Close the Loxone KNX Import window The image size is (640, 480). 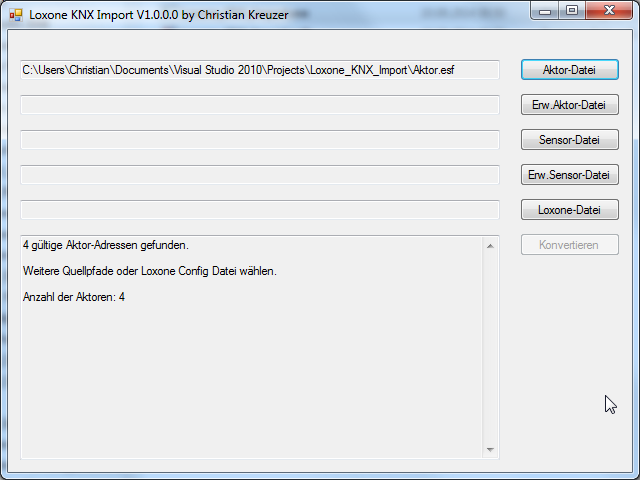[x=609, y=11]
